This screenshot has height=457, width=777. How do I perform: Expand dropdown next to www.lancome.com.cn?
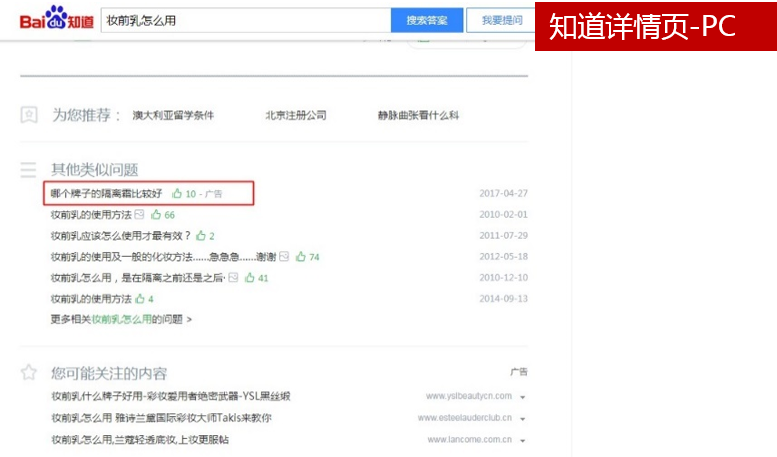[523, 441]
